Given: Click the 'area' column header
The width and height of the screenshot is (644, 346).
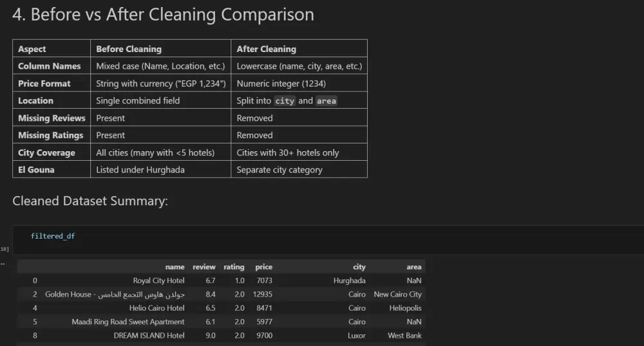Looking at the screenshot, I should click(414, 267).
